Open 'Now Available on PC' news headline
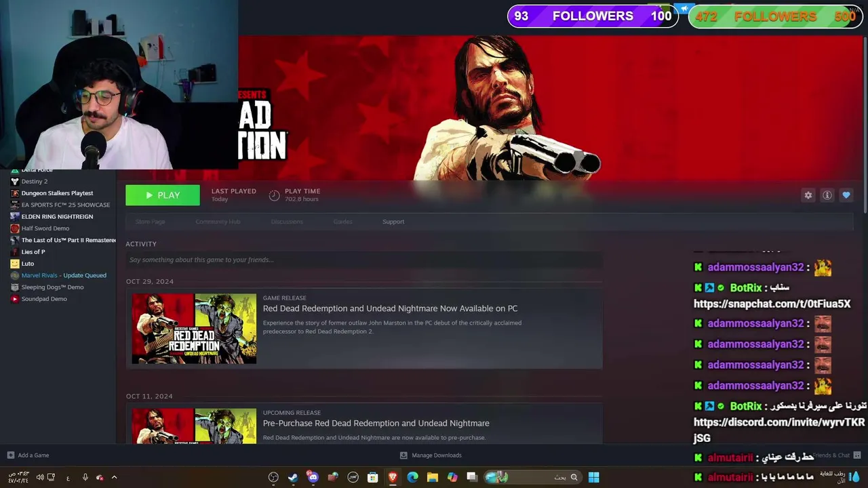 pos(390,308)
